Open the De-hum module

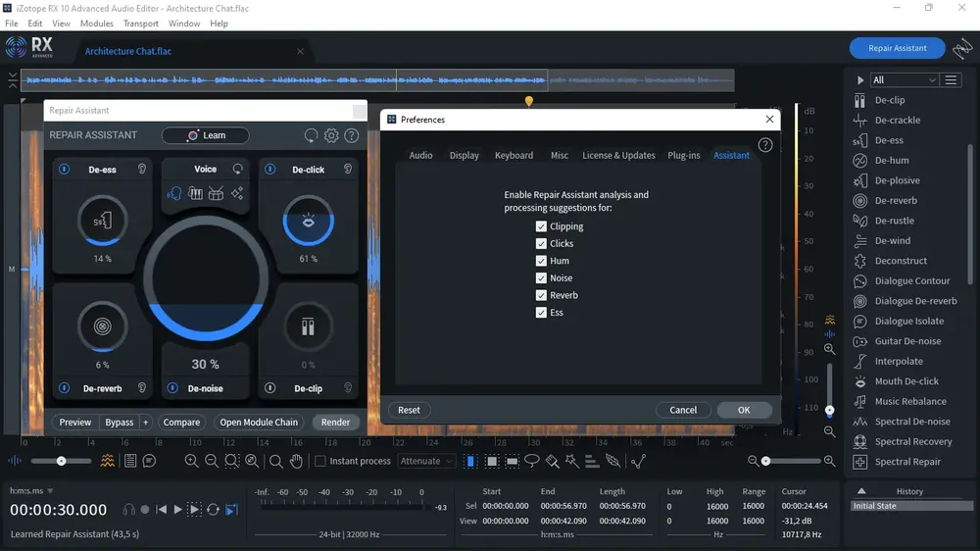(x=891, y=160)
